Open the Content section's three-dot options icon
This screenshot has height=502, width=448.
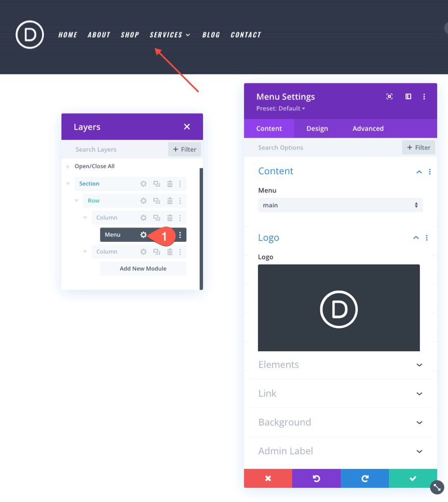[430, 172]
